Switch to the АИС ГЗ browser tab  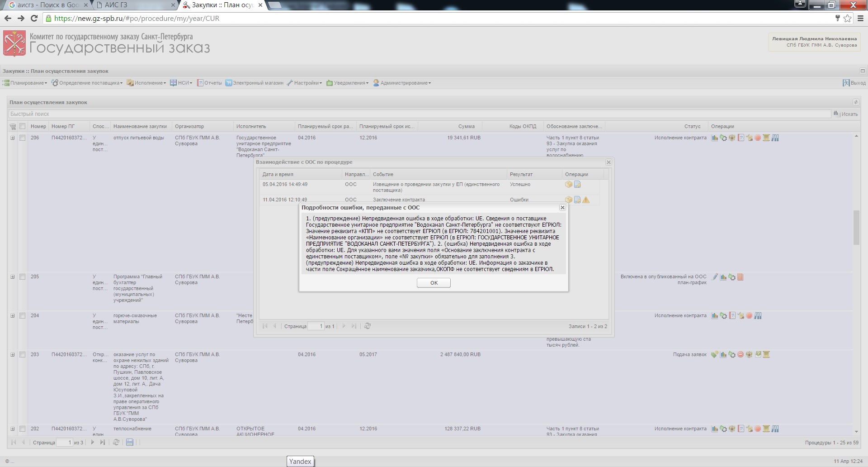(135, 5)
